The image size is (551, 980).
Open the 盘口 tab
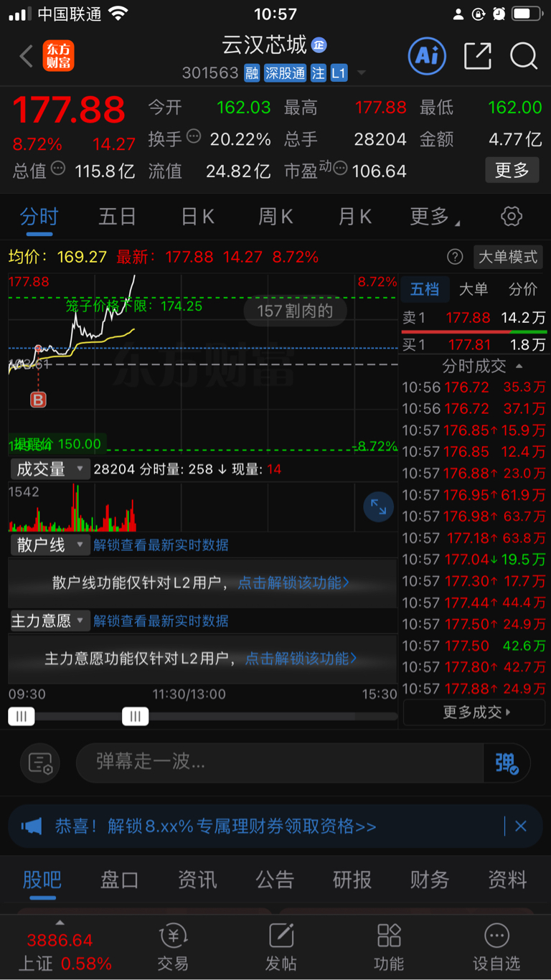[119, 880]
